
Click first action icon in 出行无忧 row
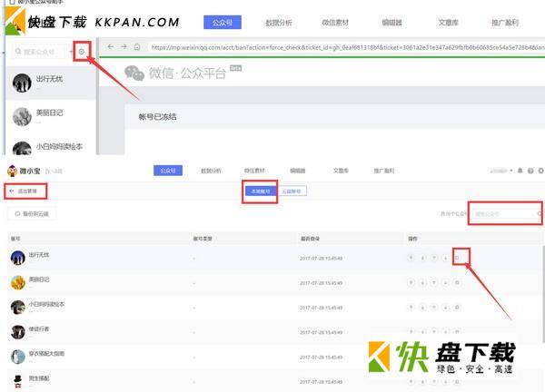click(x=411, y=258)
